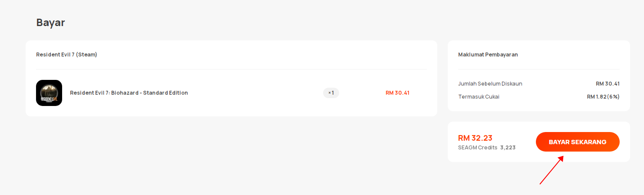
Task: Click the ×1 quantity badge
Action: click(331, 93)
